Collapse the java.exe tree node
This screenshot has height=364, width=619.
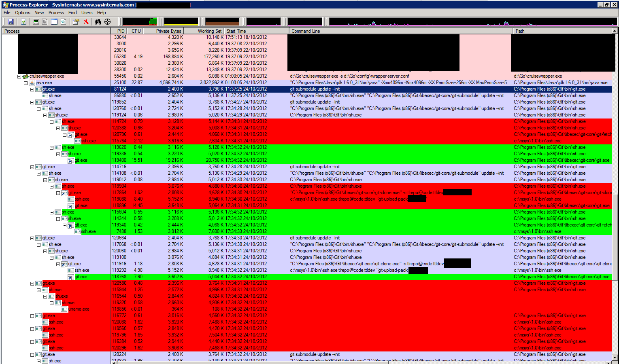click(26, 83)
